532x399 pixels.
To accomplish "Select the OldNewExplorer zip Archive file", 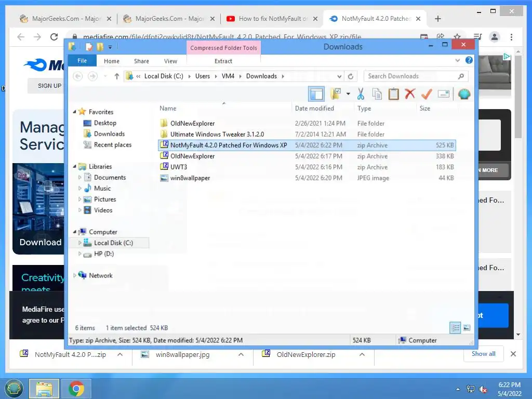I will pos(307,156).
